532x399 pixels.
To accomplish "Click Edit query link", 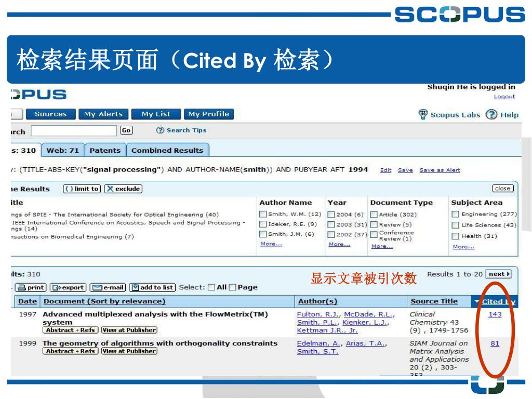I will pyautogui.click(x=386, y=170).
